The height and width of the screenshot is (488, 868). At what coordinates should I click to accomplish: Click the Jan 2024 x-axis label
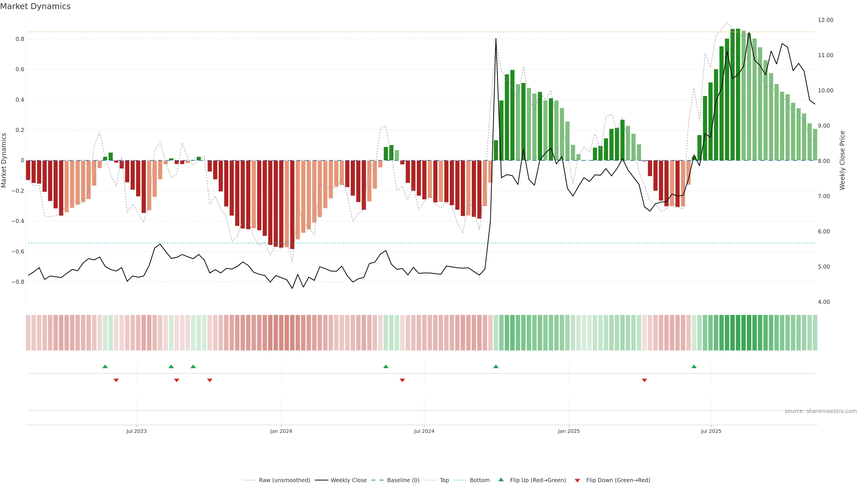coord(281,431)
